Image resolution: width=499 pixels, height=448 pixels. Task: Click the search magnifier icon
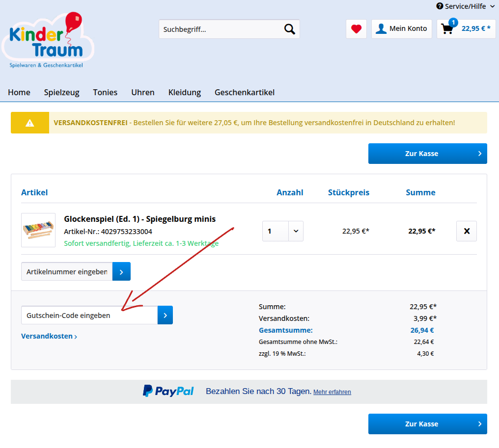click(x=290, y=29)
